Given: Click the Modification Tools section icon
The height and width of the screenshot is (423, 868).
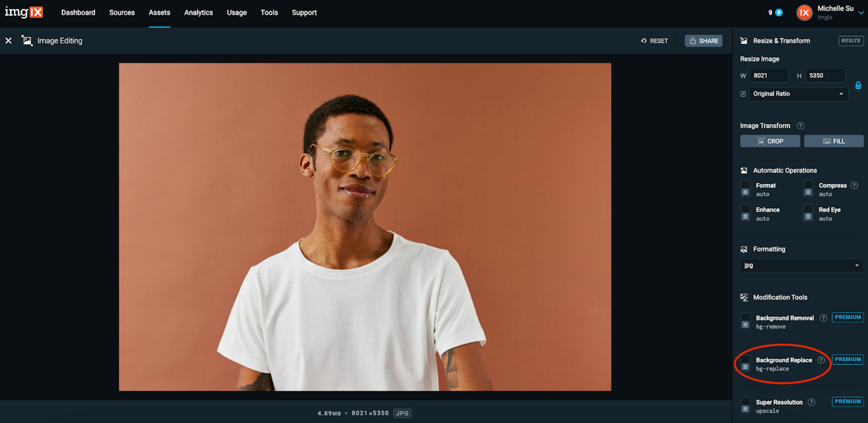Looking at the screenshot, I should [x=744, y=297].
